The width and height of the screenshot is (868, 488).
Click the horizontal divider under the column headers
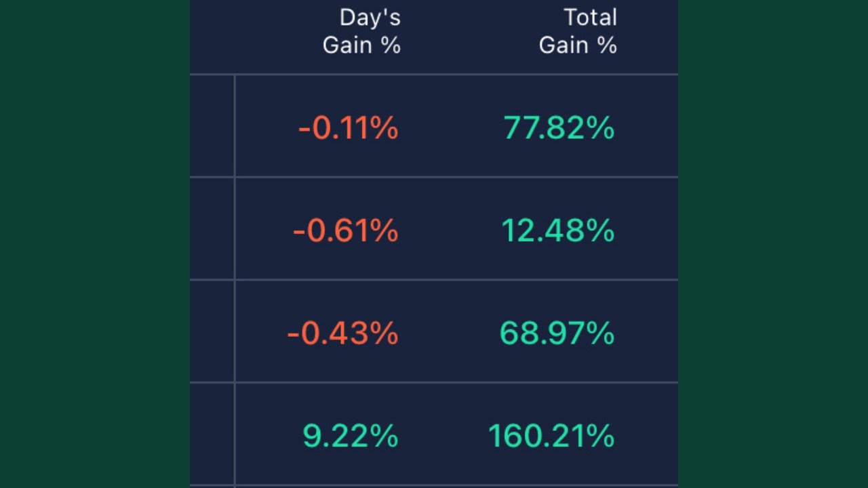(x=434, y=74)
